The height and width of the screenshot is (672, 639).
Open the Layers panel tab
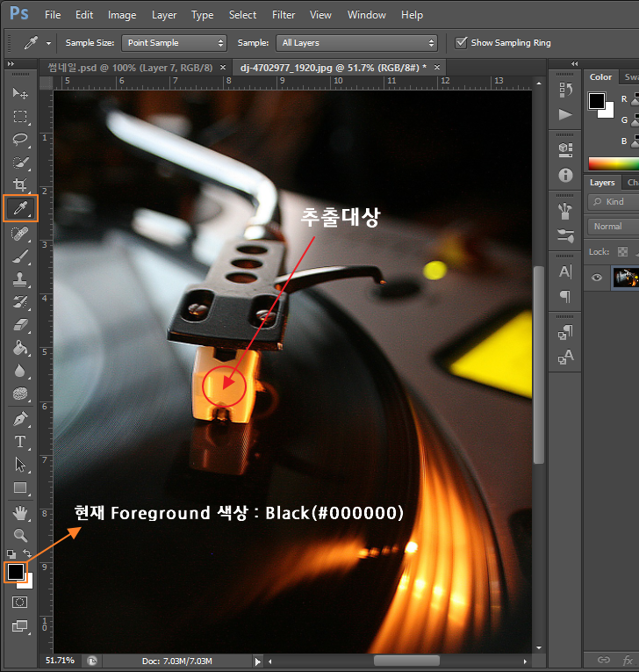[x=602, y=183]
